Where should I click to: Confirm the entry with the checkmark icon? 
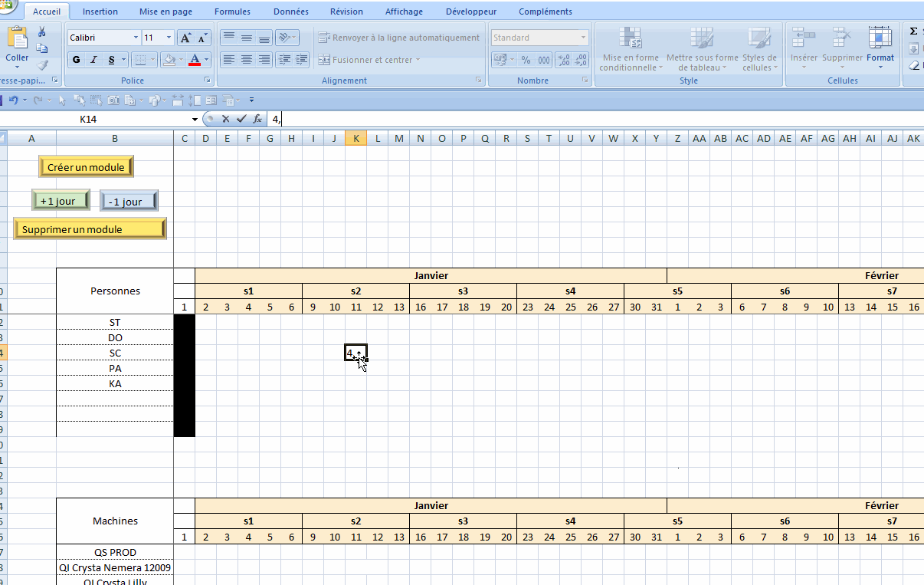point(241,119)
